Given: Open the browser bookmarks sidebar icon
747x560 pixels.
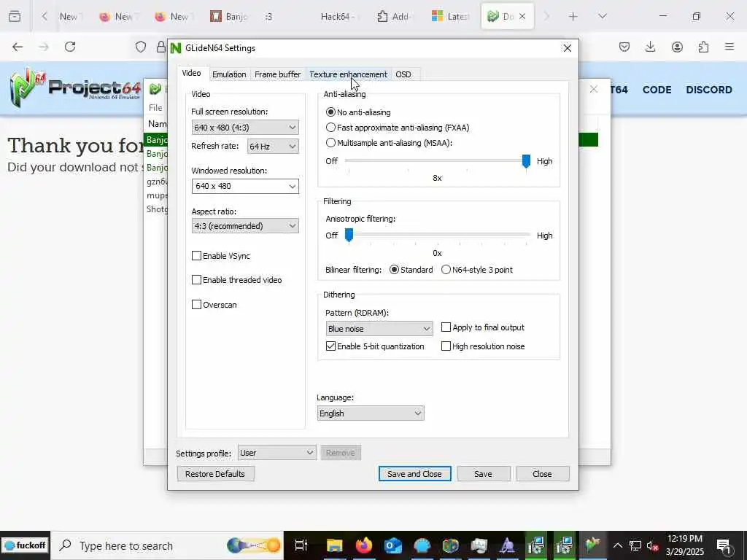Looking at the screenshot, I should click(x=15, y=16).
